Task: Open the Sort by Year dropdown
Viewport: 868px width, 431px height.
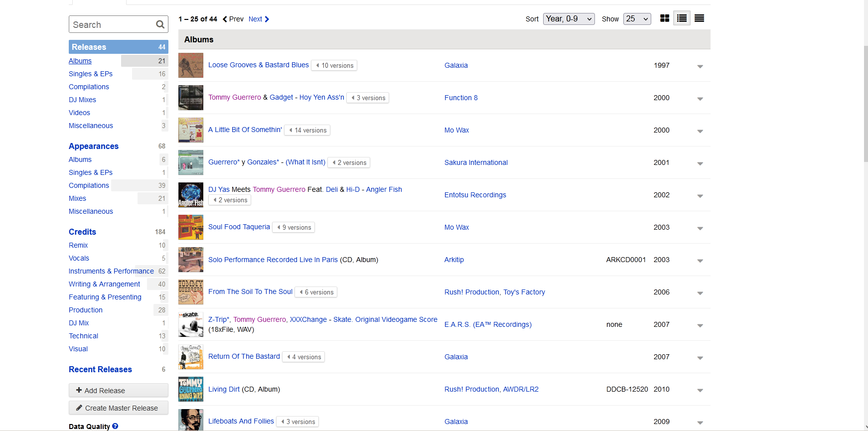Action: 569,19
